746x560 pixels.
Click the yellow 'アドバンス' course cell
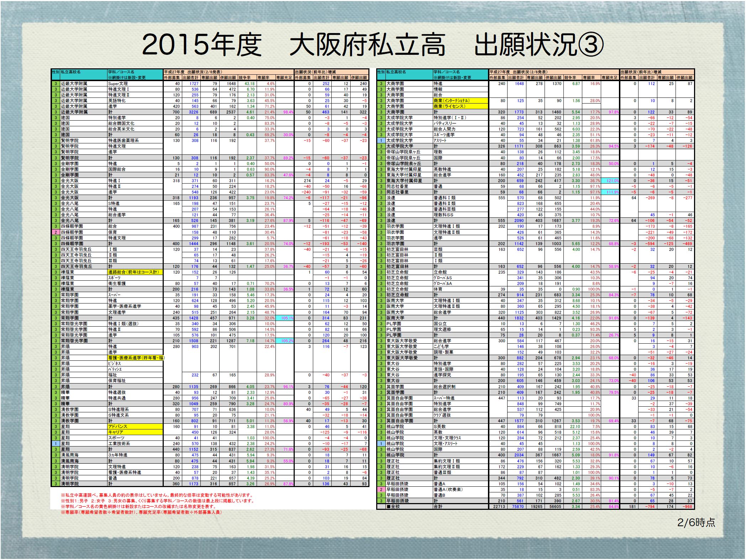click(135, 427)
